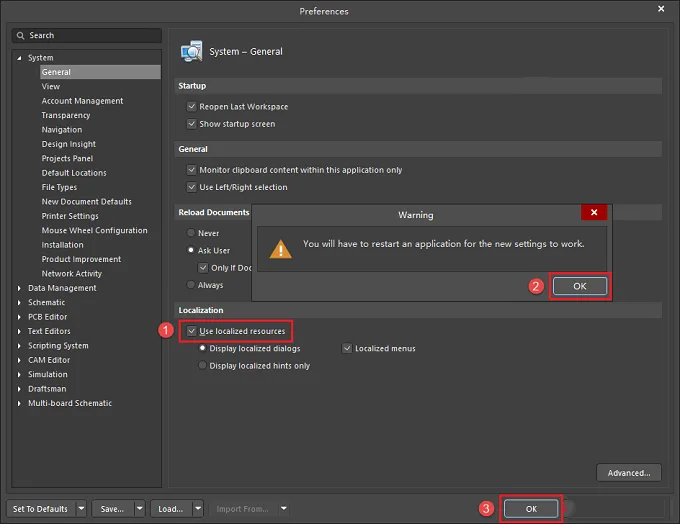Toggle Reopen Last Workspace checkbox

click(191, 106)
